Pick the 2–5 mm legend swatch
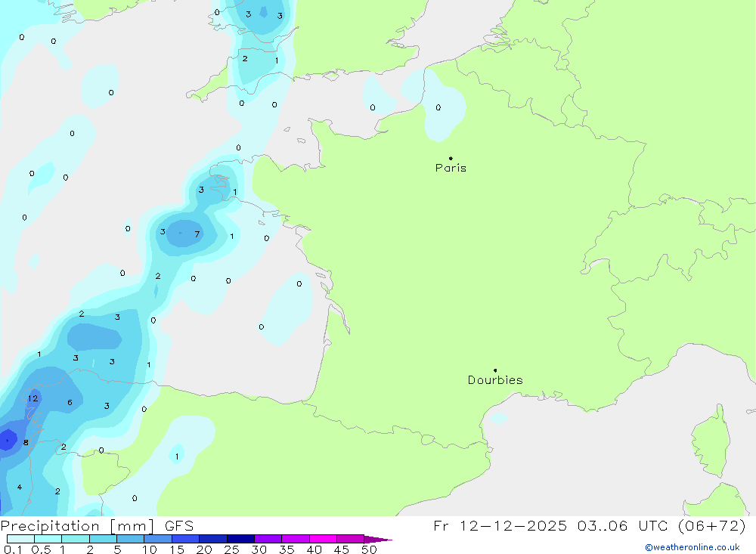Screen dimensions: 756x554 coord(103,539)
